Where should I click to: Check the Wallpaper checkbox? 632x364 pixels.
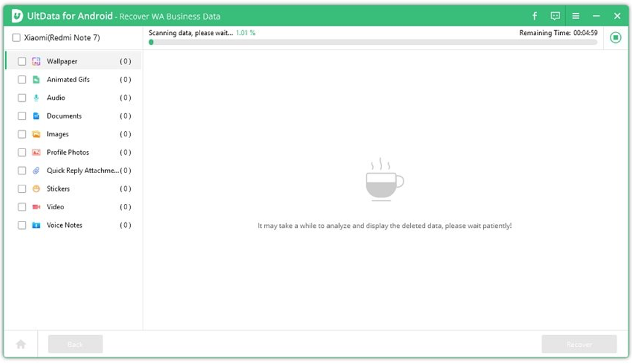click(x=21, y=61)
